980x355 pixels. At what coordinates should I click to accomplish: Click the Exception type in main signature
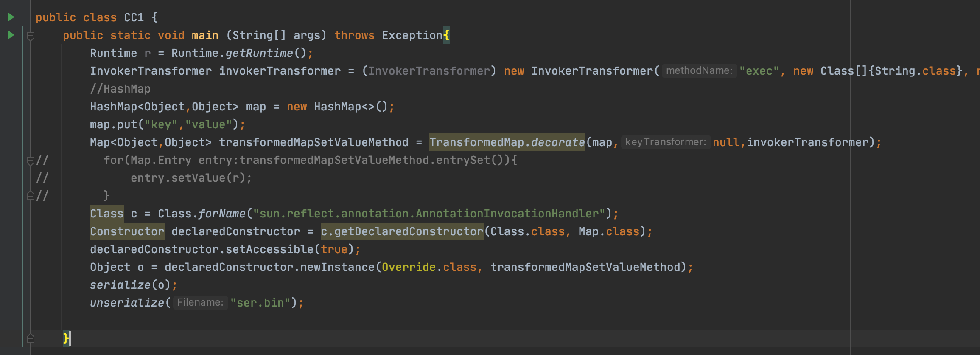[412, 35]
